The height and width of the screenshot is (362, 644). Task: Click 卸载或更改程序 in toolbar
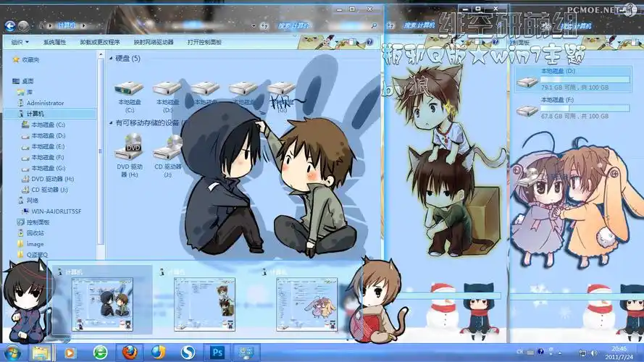(x=100, y=42)
